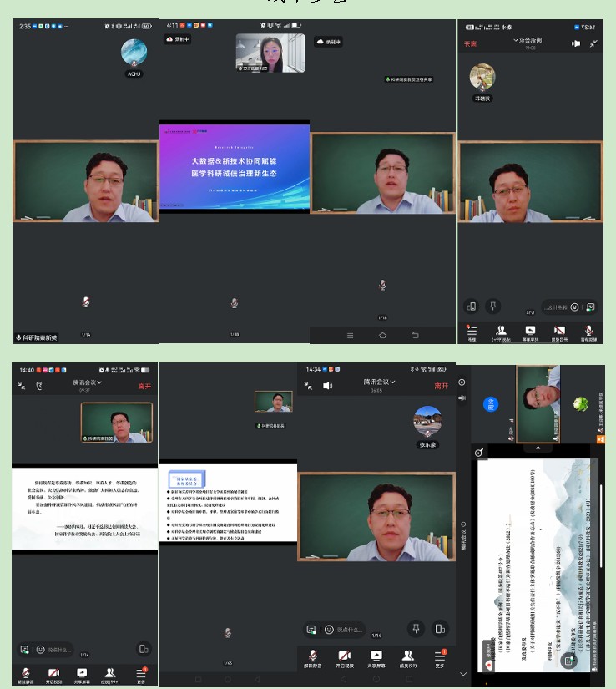This screenshot has height=689, width=616.
Task: Tap the loudspeaker icon in the 14:34 screenshot
Action: point(327,386)
